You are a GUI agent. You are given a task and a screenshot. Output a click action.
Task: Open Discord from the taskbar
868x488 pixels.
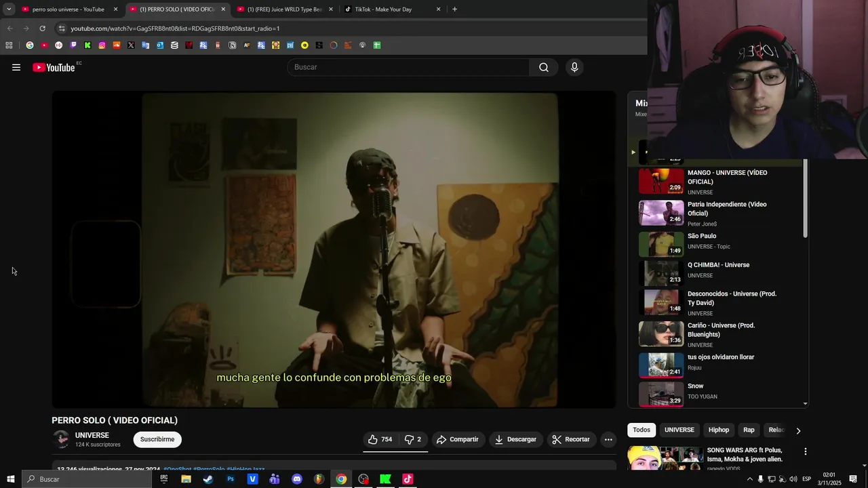pyautogui.click(x=297, y=479)
